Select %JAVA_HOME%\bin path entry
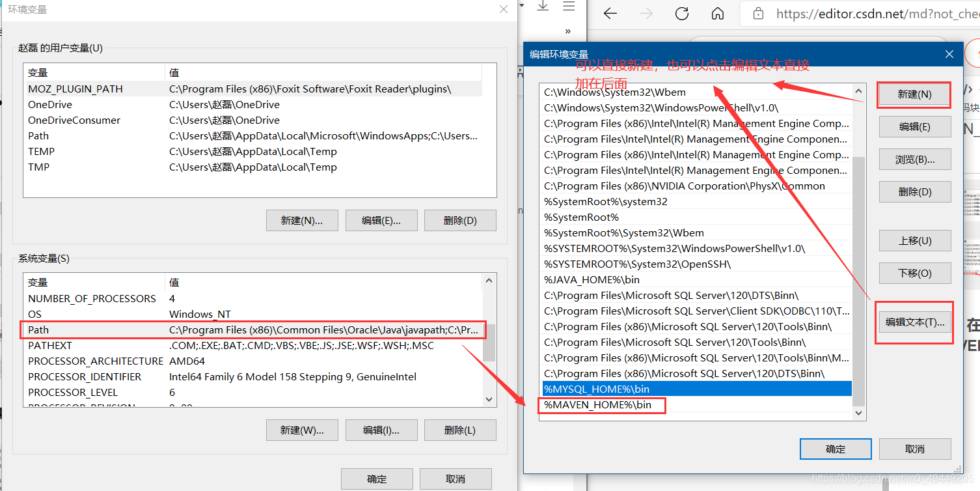Screen dimensions: 980x491 [x=696, y=280]
